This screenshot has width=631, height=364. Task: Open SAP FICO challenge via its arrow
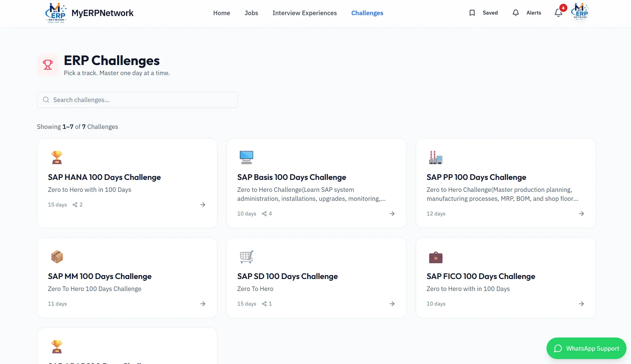coord(581,304)
